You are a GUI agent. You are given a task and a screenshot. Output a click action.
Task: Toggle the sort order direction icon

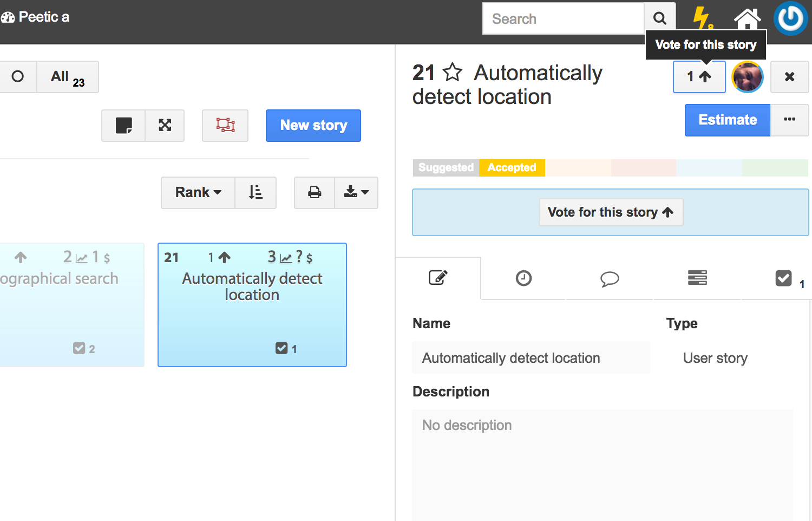click(x=256, y=193)
